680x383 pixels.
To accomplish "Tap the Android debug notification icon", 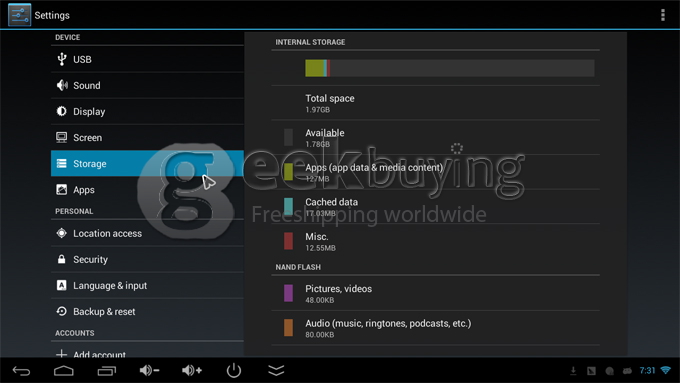I will coord(627,370).
